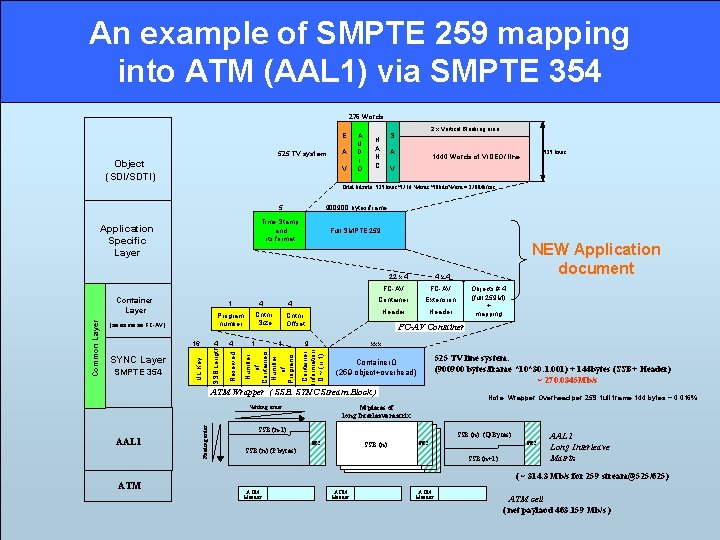The width and height of the screenshot is (720, 540).
Task: Select the orange 'EAV' block
Action: pos(344,152)
